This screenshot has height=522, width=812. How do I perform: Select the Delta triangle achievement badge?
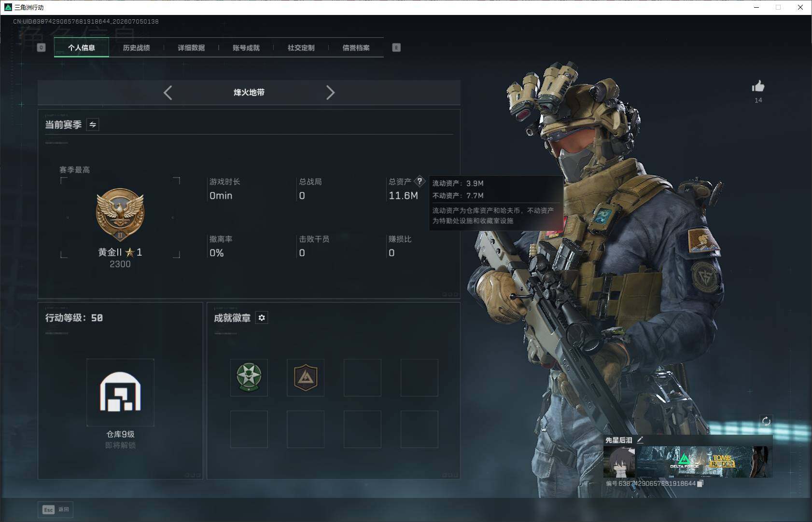[306, 377]
